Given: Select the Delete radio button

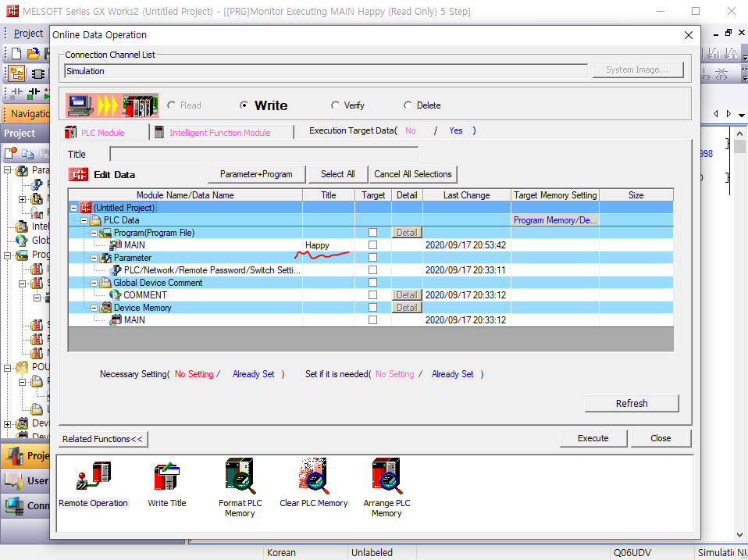Looking at the screenshot, I should coord(408,105).
